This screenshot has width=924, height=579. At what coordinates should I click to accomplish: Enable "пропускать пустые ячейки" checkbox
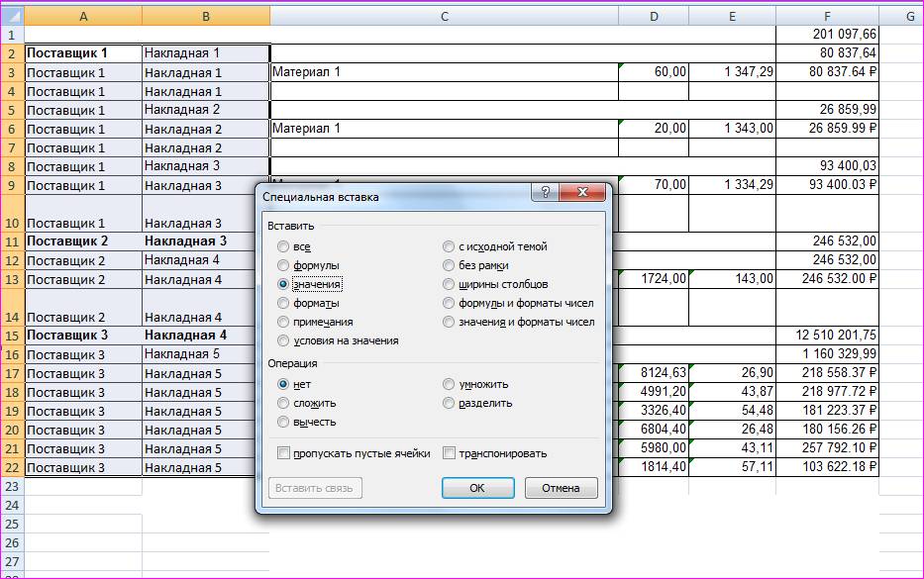[285, 453]
